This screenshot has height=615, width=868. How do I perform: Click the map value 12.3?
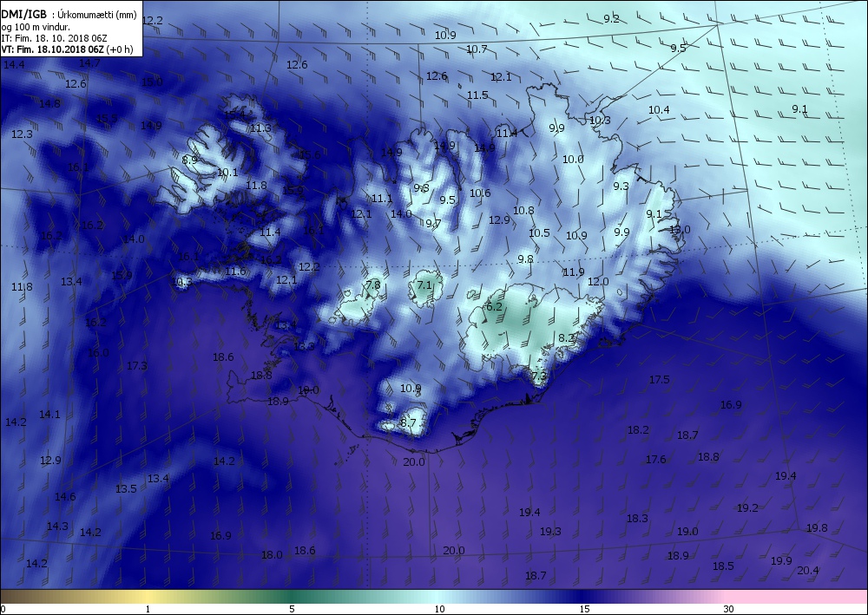pyautogui.click(x=22, y=134)
